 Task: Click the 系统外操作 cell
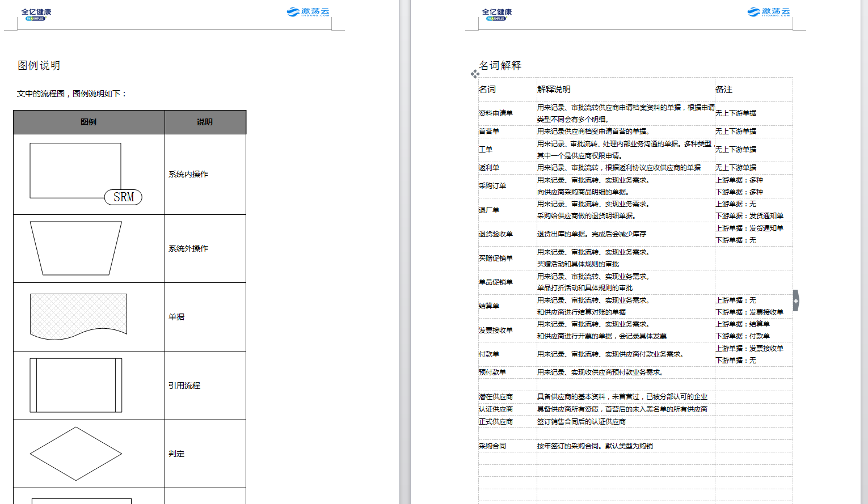pyautogui.click(x=205, y=248)
